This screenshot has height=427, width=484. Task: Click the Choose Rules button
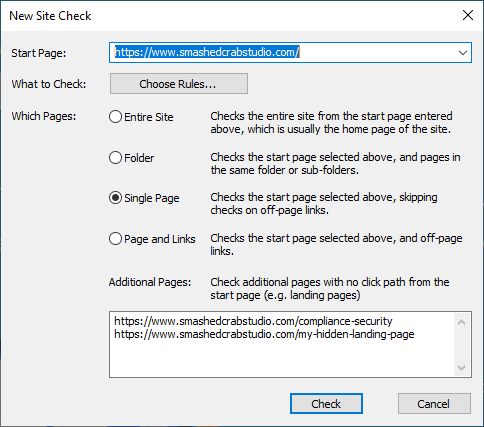179,84
